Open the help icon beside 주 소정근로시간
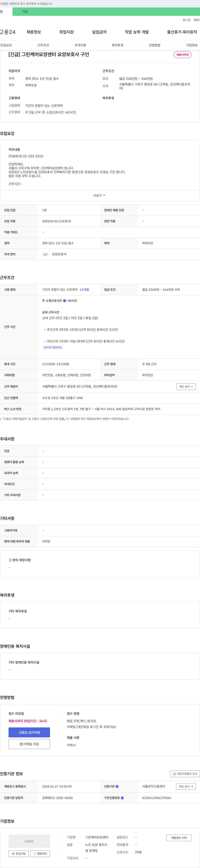The image size is (200, 868). pos(65,300)
